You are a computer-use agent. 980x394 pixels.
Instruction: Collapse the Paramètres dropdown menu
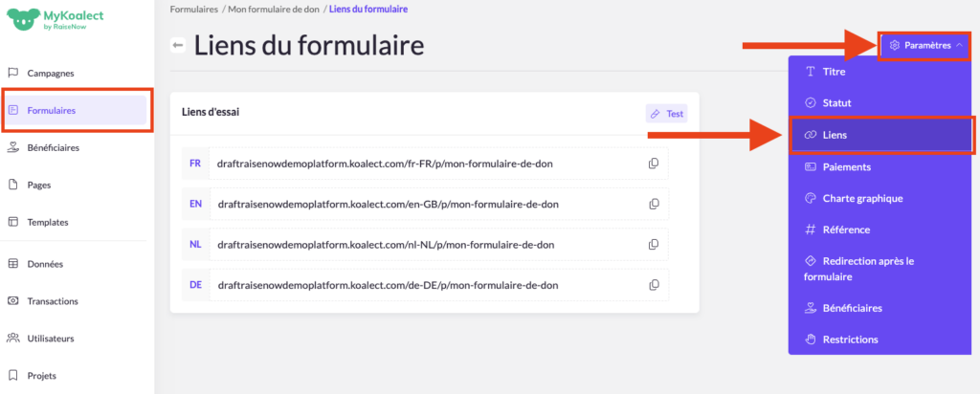pyautogui.click(x=924, y=45)
